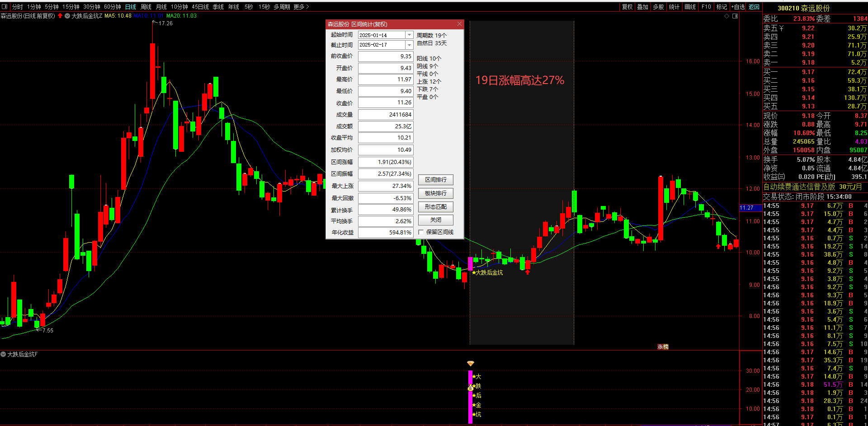The image size is (868, 426).
Task: Open the 截止时间 date dropdown
Action: 409,45
